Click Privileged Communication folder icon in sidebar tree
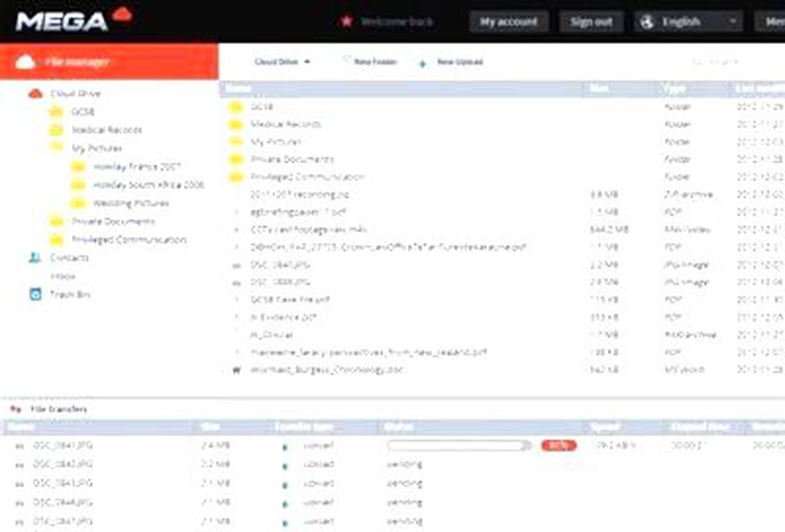This screenshot has width=785, height=532. [56, 239]
